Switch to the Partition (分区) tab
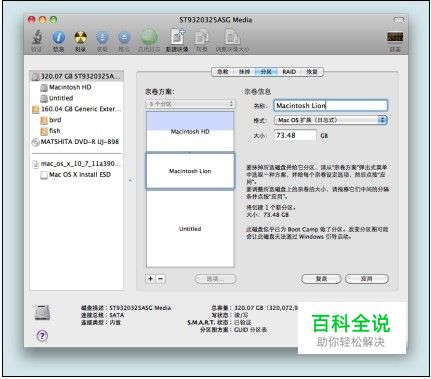Screen dimensions: 431x379 (266, 72)
